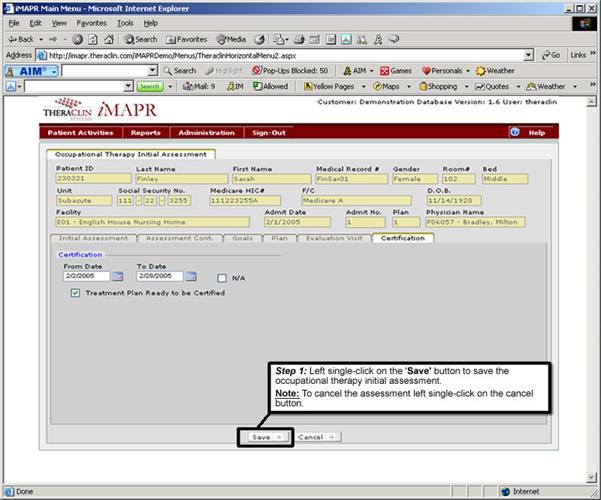601x500 pixels.
Task: Uncheck Treatment Plan Ready to be Certified
Action: click(x=76, y=293)
